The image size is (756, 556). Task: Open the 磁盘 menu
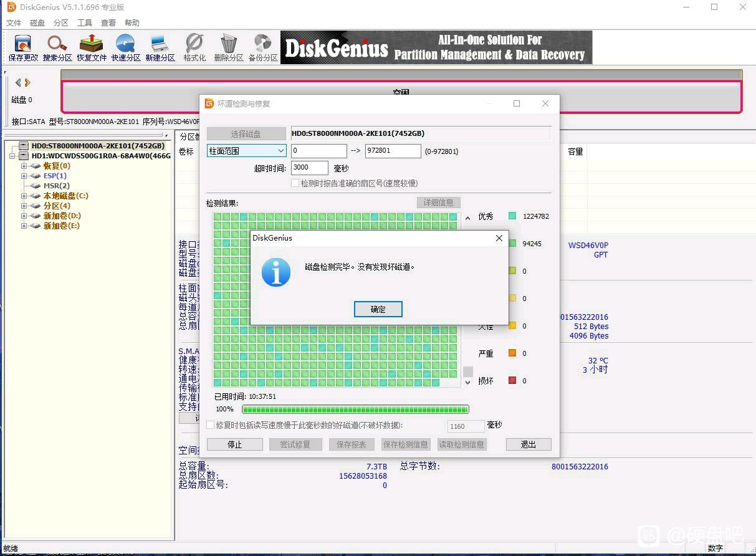pos(37,23)
